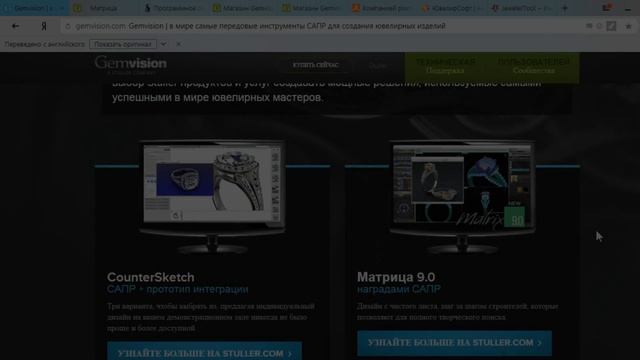This screenshot has height=360, width=640.
Task: Bookmark this page with the star icon
Action: click(628, 26)
